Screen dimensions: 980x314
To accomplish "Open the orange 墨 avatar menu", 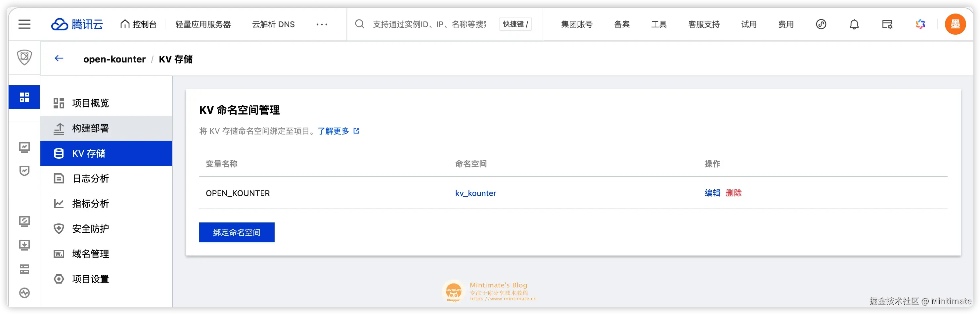I will 955,24.
